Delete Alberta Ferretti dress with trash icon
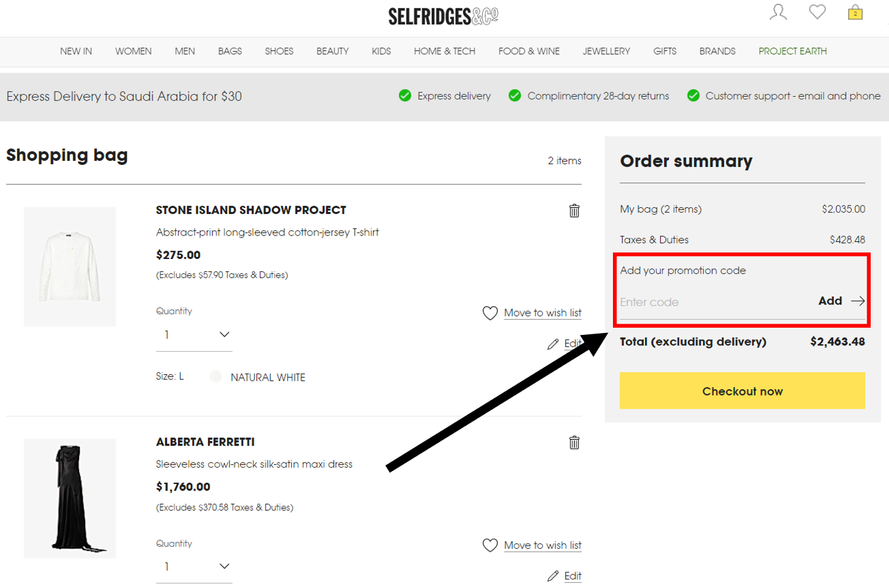The height and width of the screenshot is (588, 889). pyautogui.click(x=574, y=443)
